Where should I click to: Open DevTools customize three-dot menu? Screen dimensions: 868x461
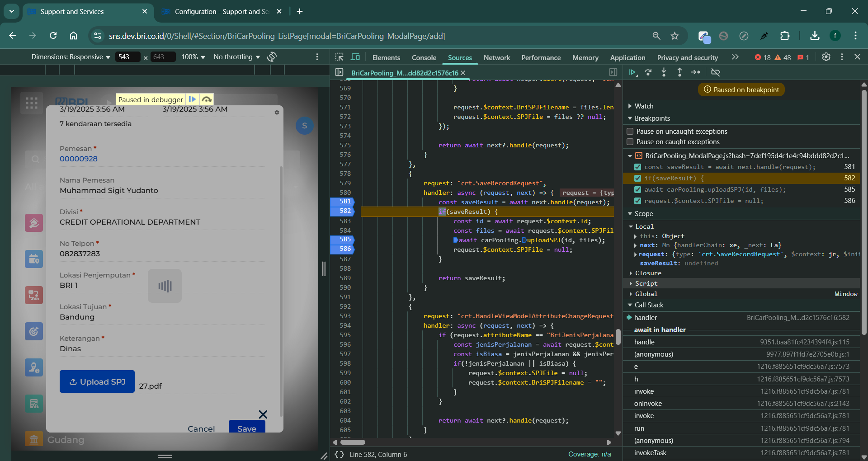[x=842, y=57]
